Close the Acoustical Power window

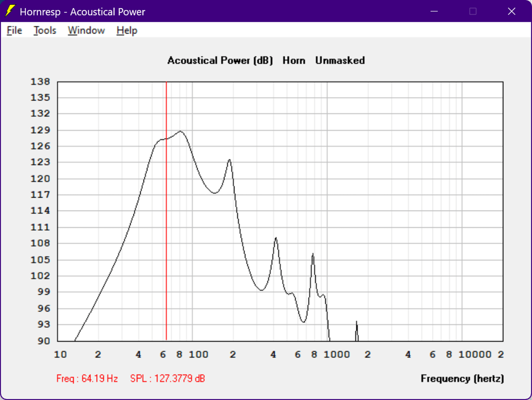(x=511, y=12)
